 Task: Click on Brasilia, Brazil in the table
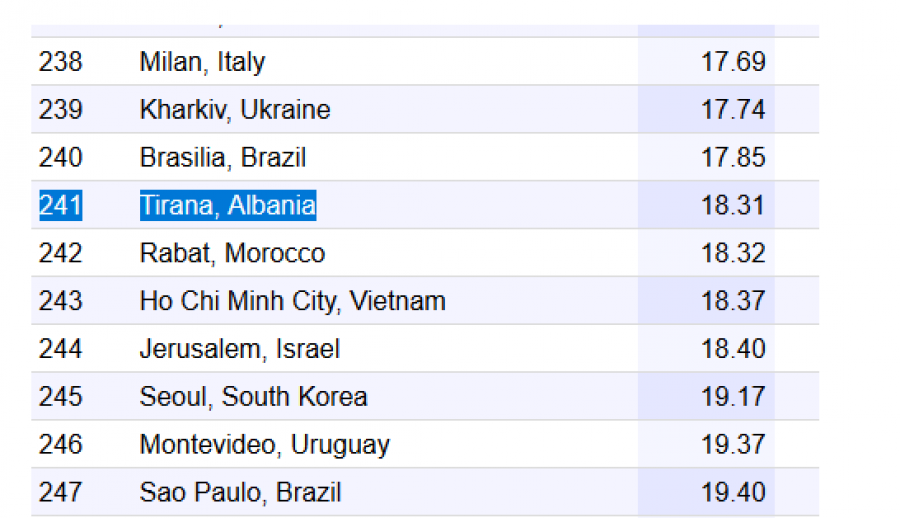point(222,158)
